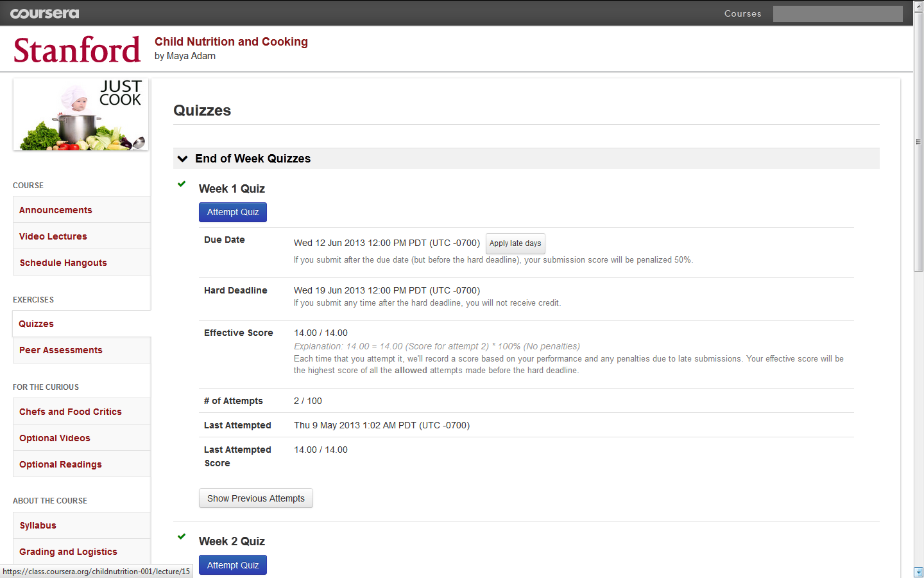The image size is (924, 578).
Task: Open the Courses menu in the top bar
Action: point(742,13)
